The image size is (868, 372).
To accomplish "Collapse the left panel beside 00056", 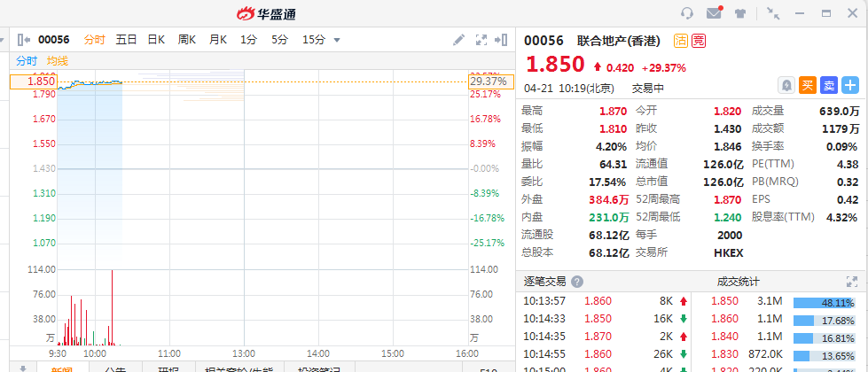I will pos(24,39).
